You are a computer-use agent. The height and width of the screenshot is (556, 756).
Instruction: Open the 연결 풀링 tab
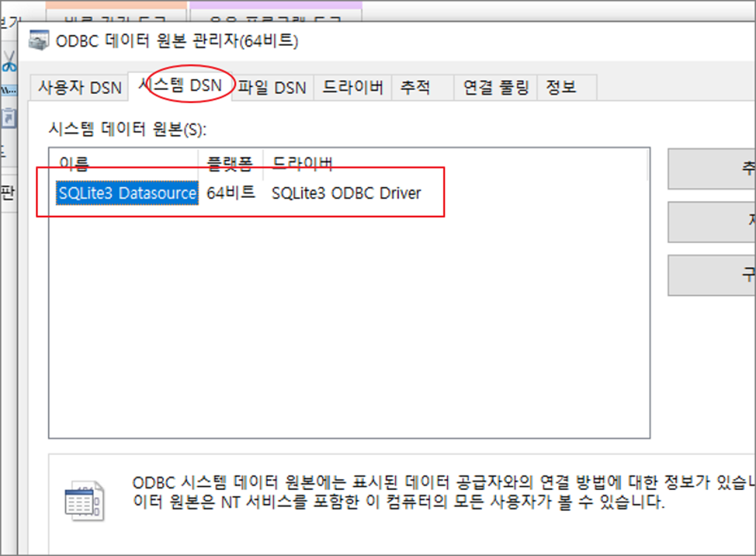496,88
